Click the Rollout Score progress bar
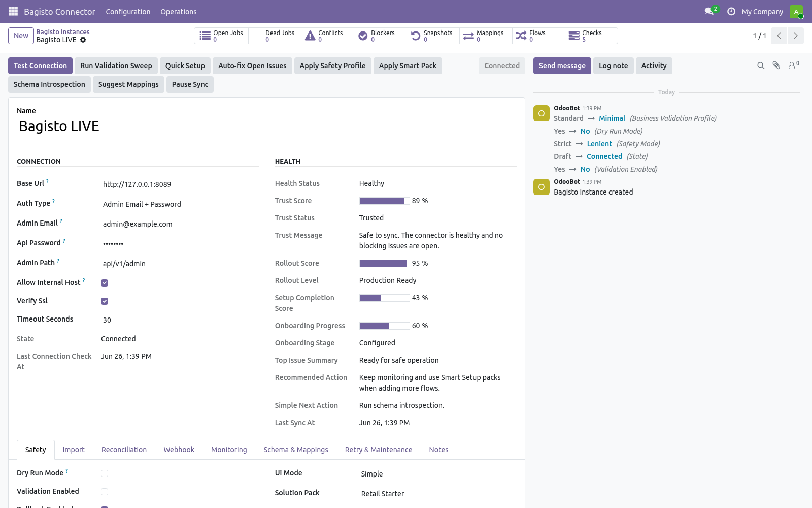The height and width of the screenshot is (508, 812). point(385,263)
